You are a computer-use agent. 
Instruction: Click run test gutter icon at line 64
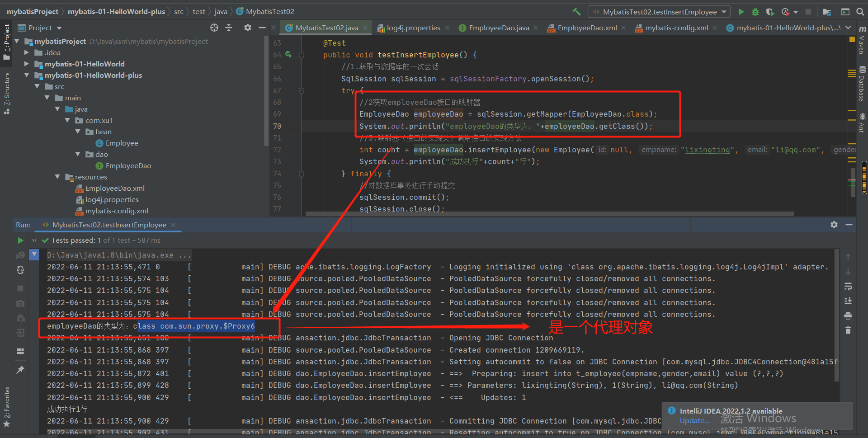[x=288, y=55]
